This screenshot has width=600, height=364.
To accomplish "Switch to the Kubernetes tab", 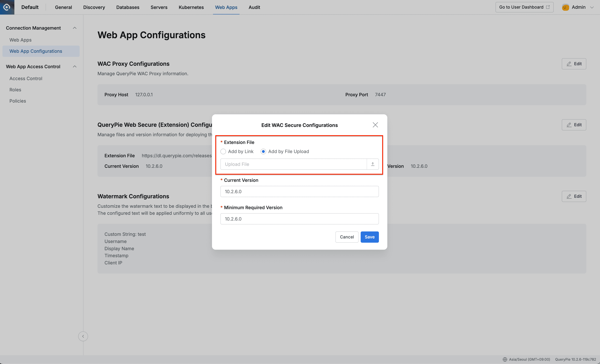I will (x=191, y=7).
